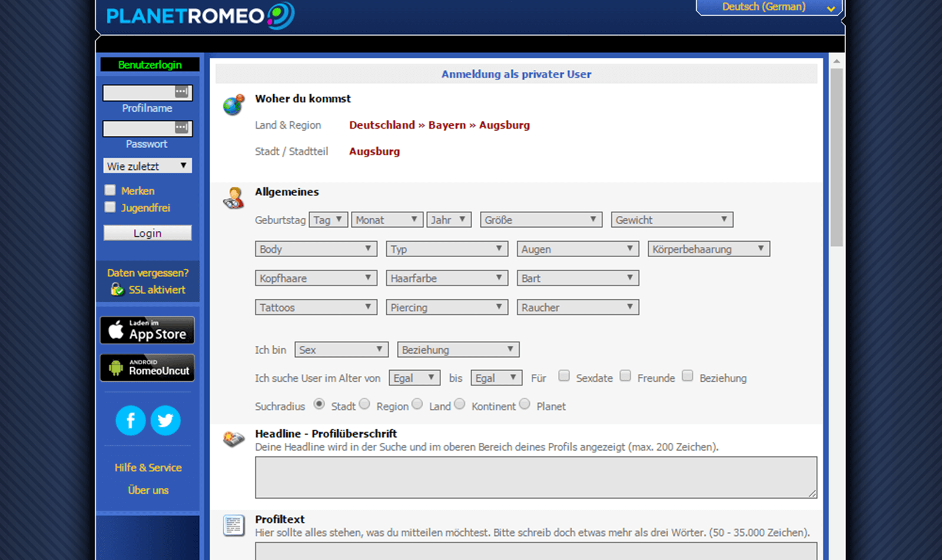The height and width of the screenshot is (560, 942).
Task: Click the globe icon beside Woher du kommst
Action: pyautogui.click(x=234, y=105)
